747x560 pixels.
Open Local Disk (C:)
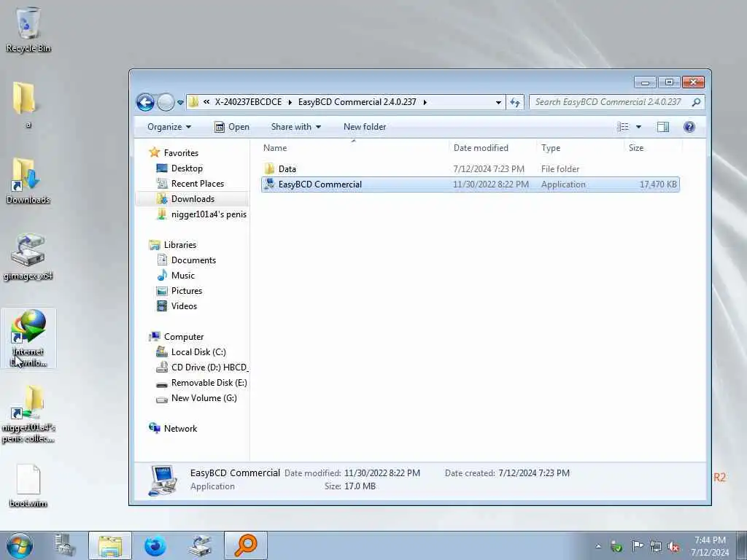click(x=191, y=352)
